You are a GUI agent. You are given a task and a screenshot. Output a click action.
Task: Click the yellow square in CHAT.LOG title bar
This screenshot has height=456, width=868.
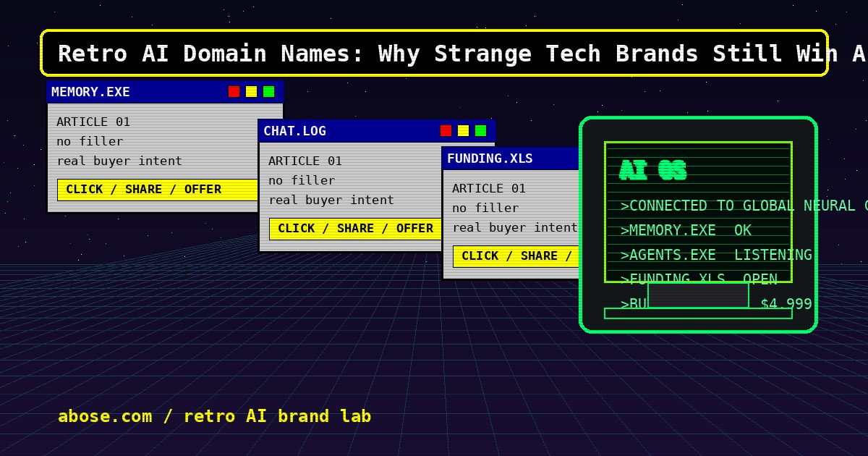coord(463,130)
